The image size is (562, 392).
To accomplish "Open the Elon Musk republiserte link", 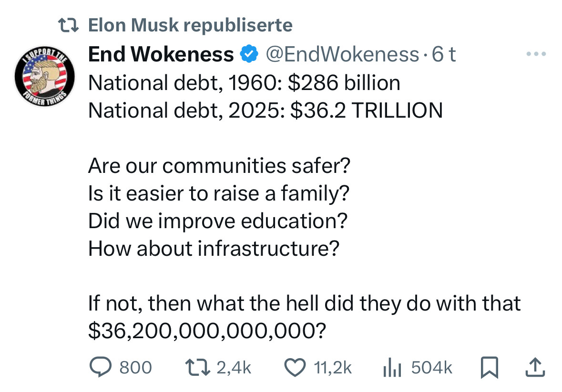I will pyautogui.click(x=190, y=25).
